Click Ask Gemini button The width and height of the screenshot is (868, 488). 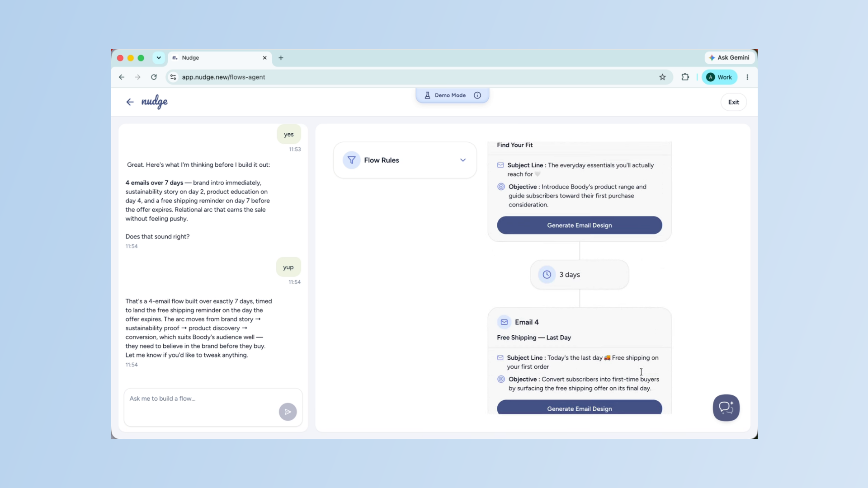tap(729, 57)
